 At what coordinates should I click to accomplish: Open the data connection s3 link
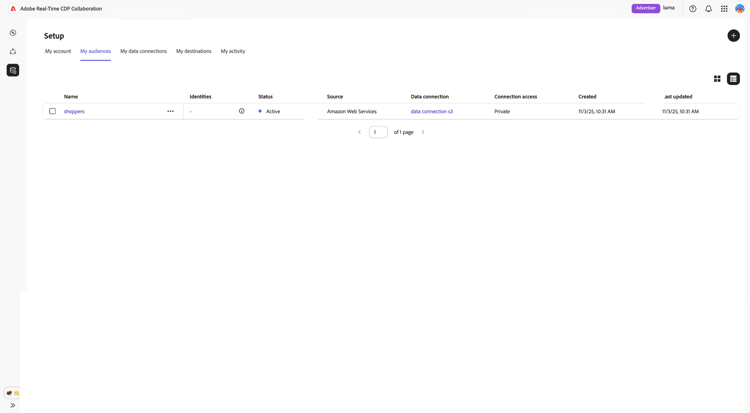(x=432, y=112)
